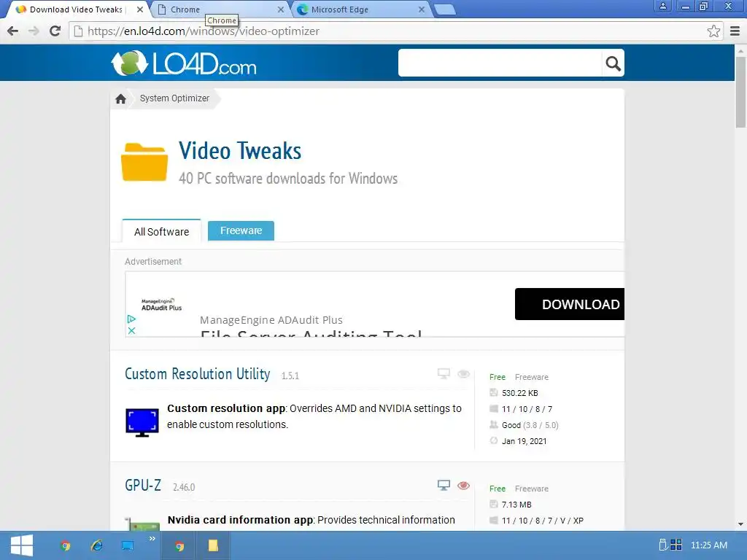Click the search magnifier button
Viewport: 747px width, 560px height.
613,63
